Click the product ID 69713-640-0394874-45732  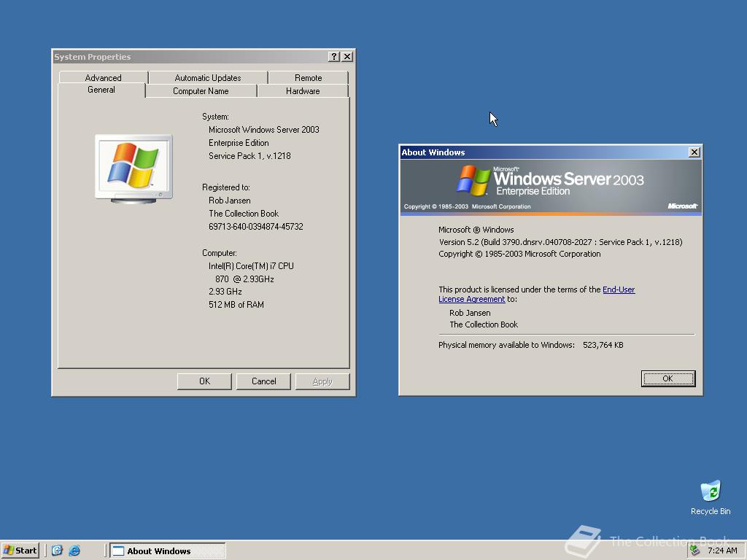click(x=256, y=227)
